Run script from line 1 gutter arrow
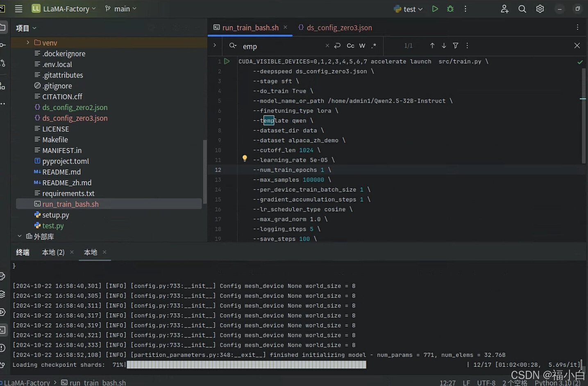The height and width of the screenshot is (386, 588). coord(227,61)
